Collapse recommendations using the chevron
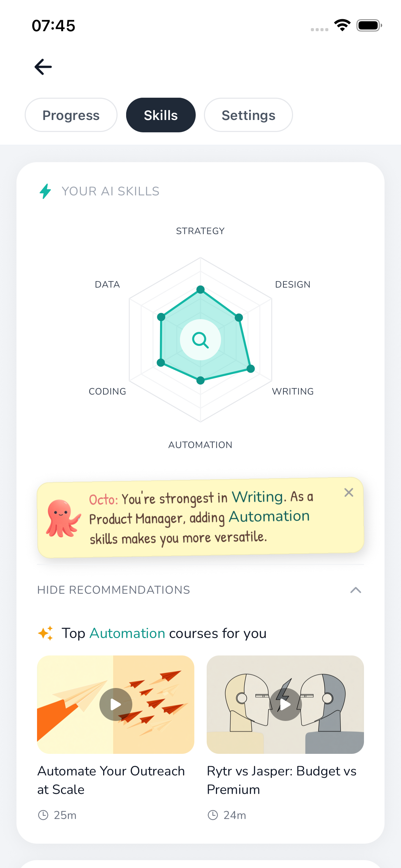 tap(355, 590)
